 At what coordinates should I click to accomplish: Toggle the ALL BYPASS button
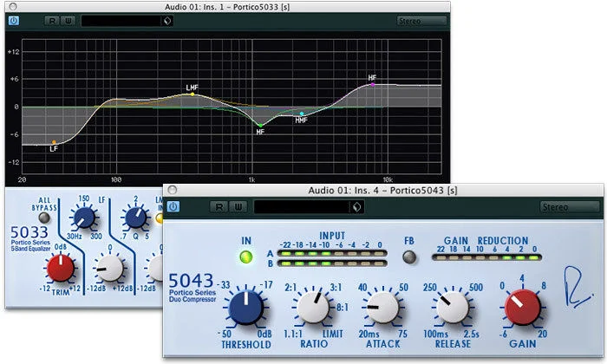tap(44, 218)
